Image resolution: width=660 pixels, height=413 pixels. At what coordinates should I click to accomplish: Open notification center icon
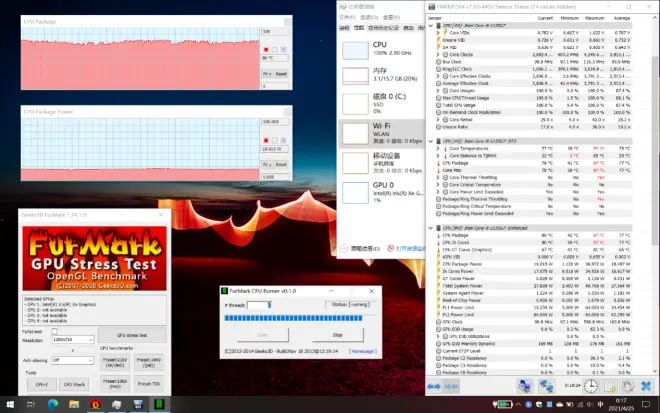[x=646, y=405]
